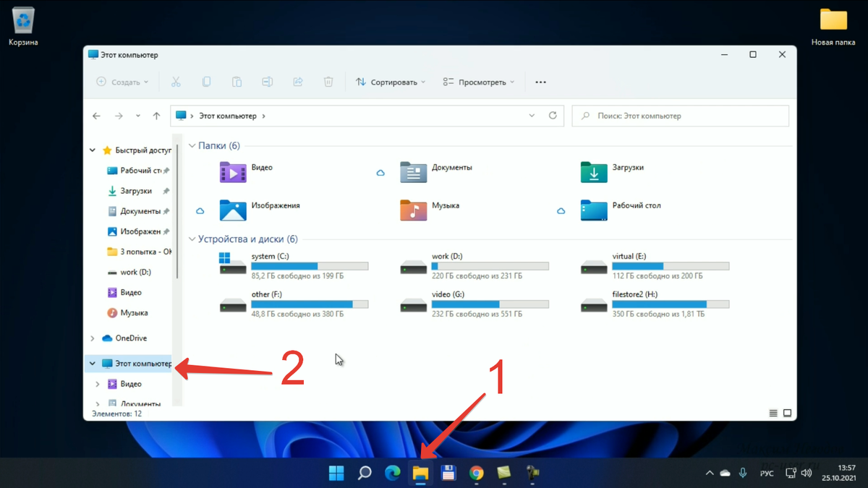The height and width of the screenshot is (488, 868).
Task: Show hidden tray icons chevron
Action: click(x=709, y=473)
